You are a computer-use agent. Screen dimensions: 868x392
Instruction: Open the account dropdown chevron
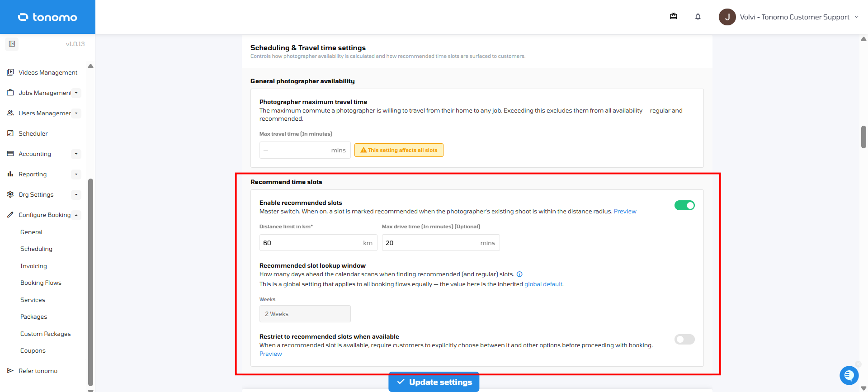point(857,17)
